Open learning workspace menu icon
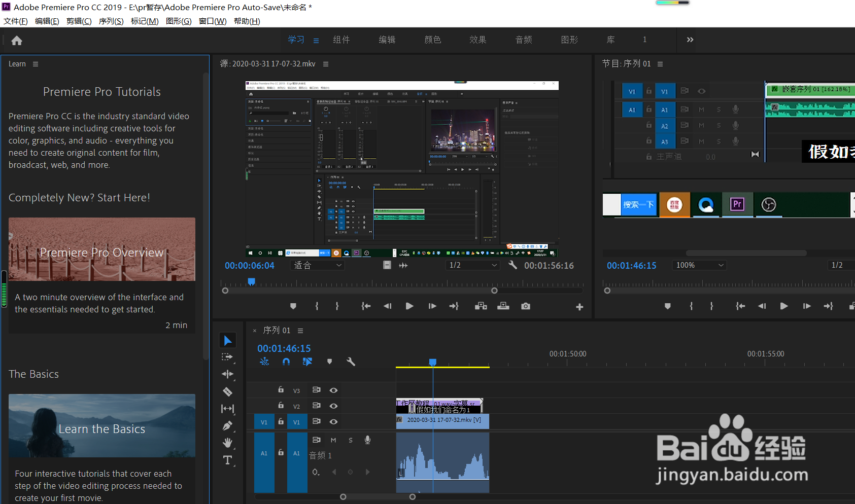Screen dimensions: 855x504 pos(316,41)
